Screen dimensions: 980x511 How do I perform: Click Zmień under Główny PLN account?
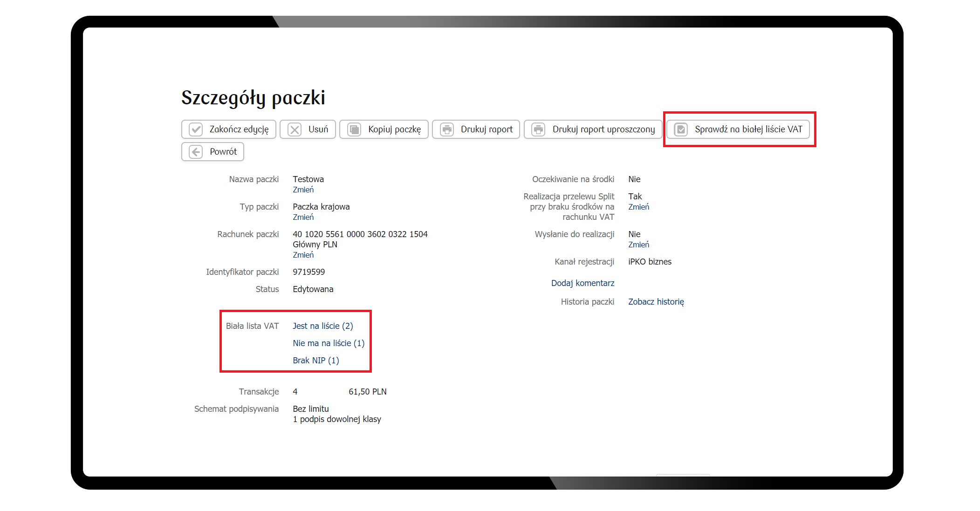[303, 255]
